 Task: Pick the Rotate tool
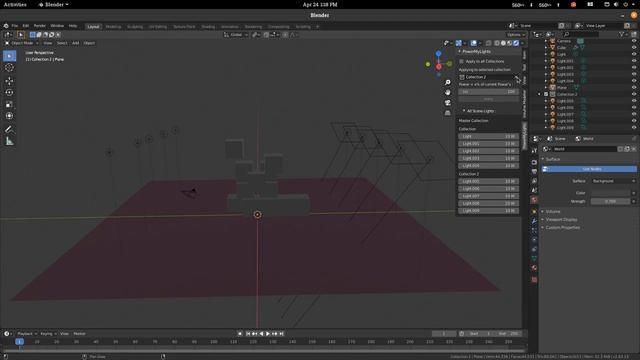coord(9,93)
